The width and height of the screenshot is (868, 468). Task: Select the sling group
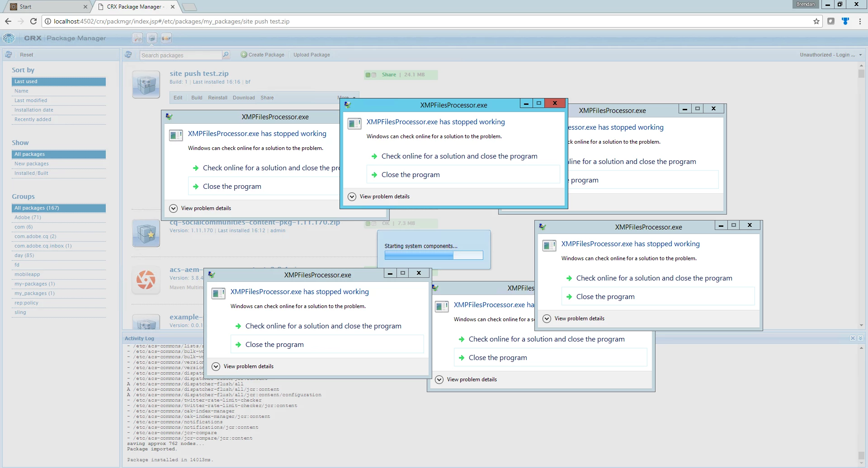coord(59,312)
